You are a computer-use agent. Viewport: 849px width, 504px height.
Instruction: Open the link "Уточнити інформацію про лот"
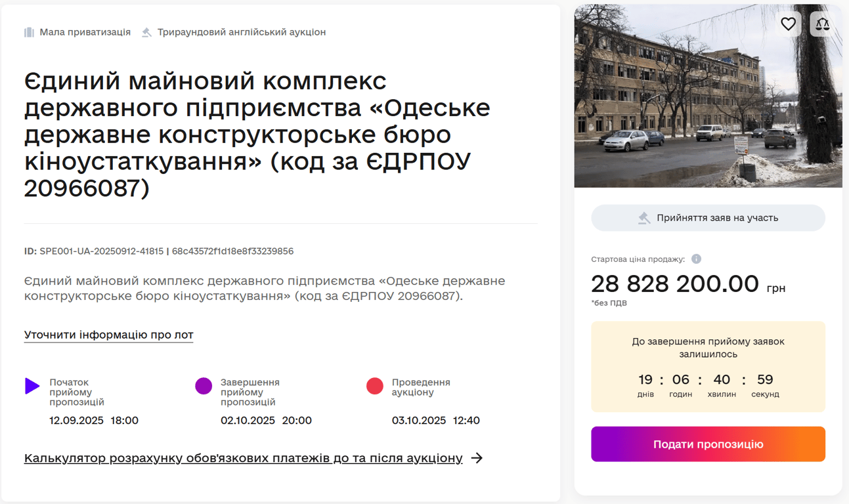[x=108, y=335]
